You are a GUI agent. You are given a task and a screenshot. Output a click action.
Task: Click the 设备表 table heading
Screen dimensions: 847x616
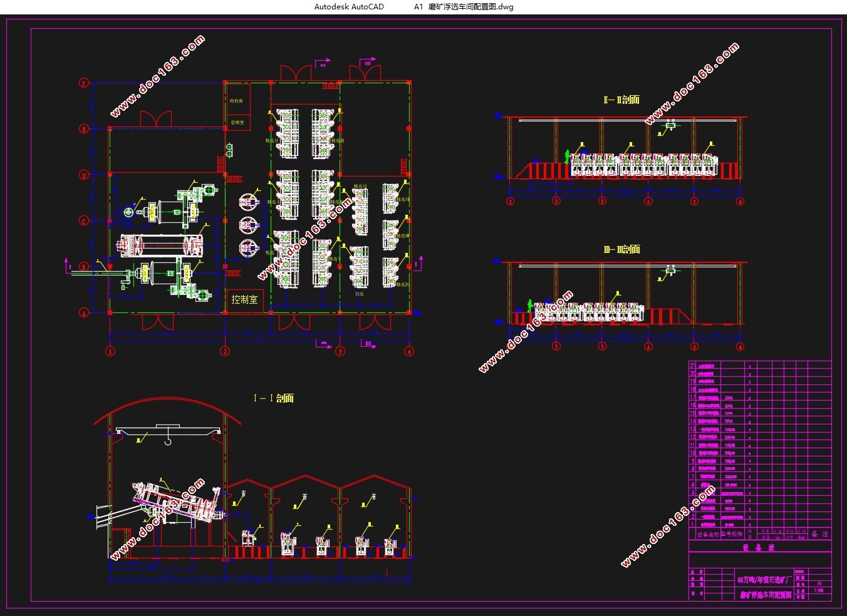(x=759, y=547)
